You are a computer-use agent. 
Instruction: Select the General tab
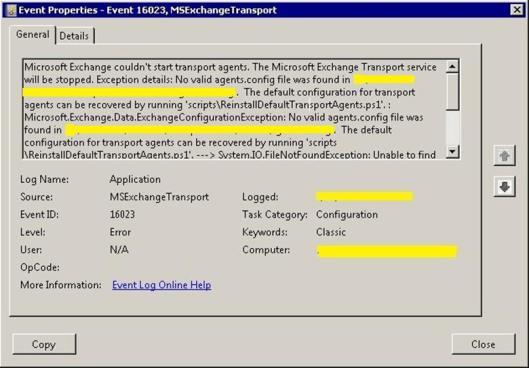pyautogui.click(x=33, y=35)
